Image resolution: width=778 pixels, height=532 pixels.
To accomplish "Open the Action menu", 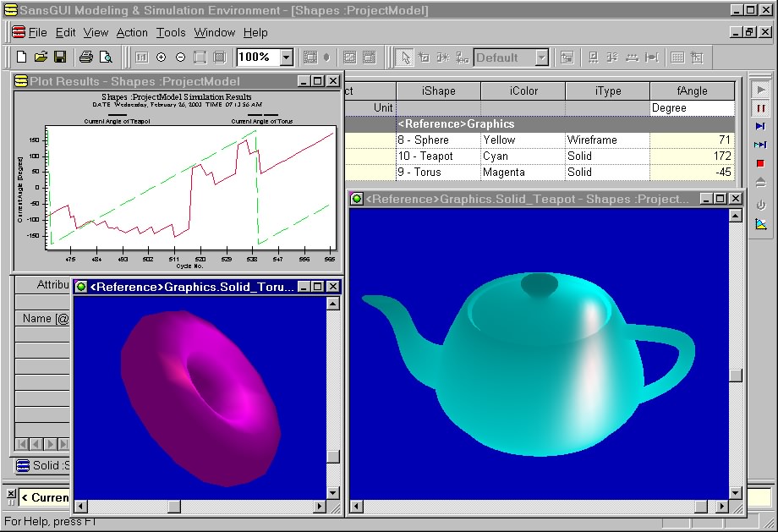I will (x=132, y=32).
